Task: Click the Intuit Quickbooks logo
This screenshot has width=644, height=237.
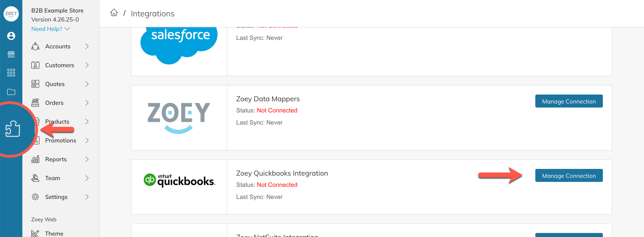Action: (180, 180)
